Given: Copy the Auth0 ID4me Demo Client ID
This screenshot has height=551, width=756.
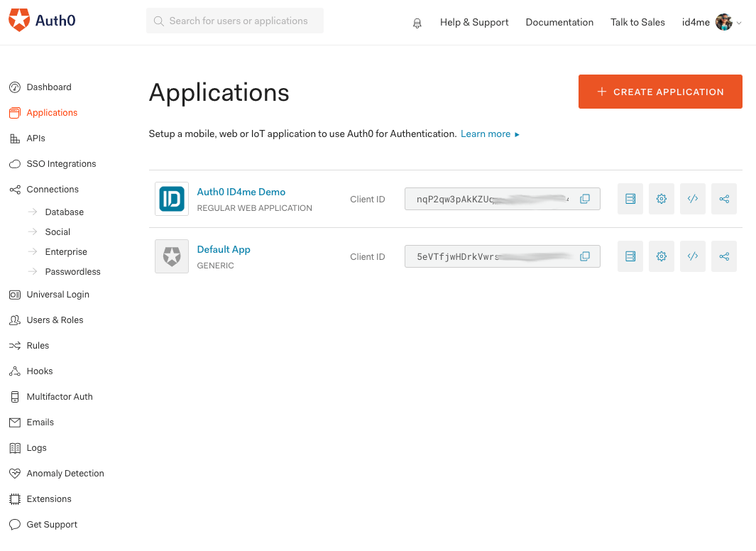Looking at the screenshot, I should coord(585,199).
